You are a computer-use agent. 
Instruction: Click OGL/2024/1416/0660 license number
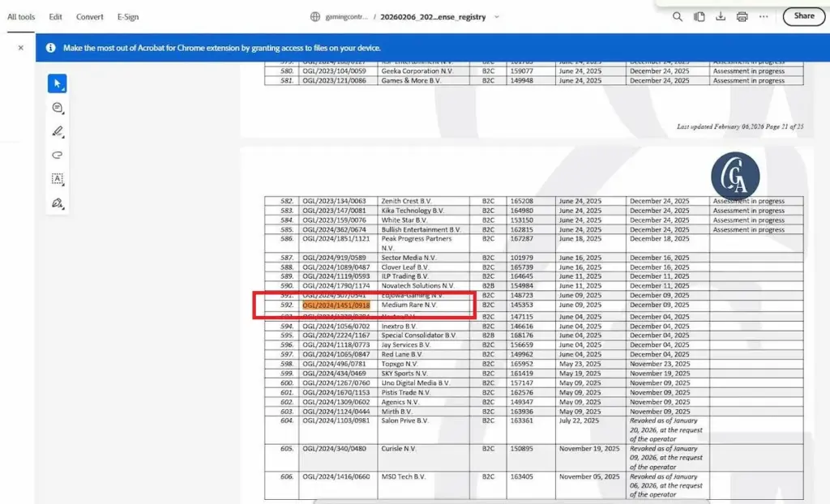point(336,477)
